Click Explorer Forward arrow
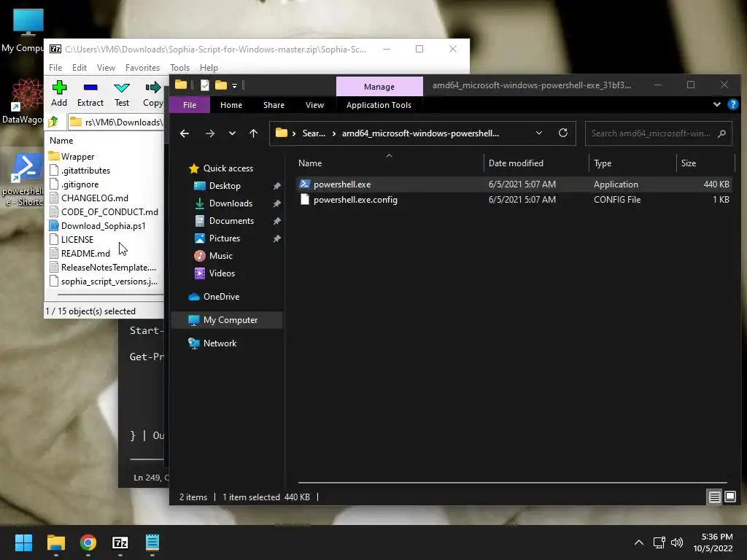747x560 pixels. coord(210,133)
